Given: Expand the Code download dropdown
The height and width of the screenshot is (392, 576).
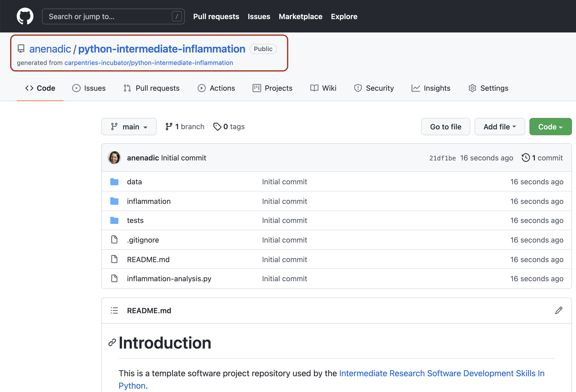Looking at the screenshot, I should tap(550, 127).
